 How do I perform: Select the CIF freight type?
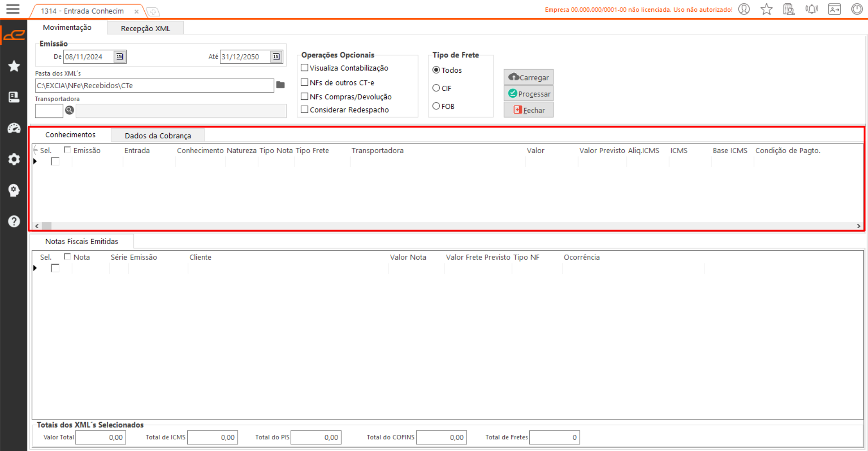[x=436, y=88]
